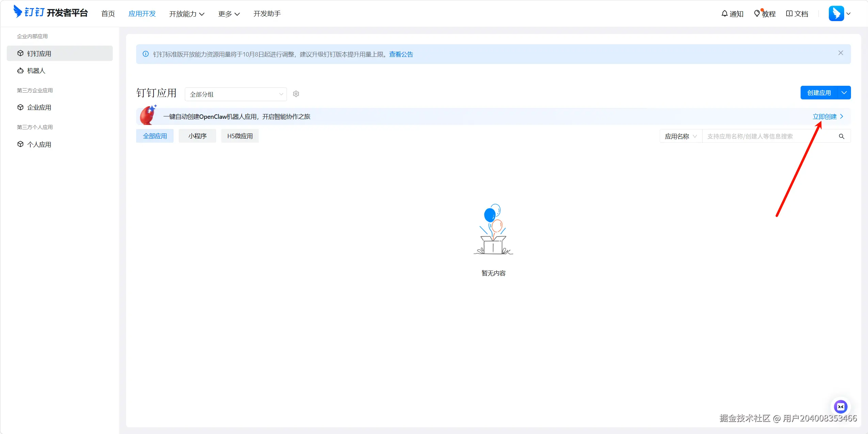Click the 钉钉应用 page heading

[157, 93]
